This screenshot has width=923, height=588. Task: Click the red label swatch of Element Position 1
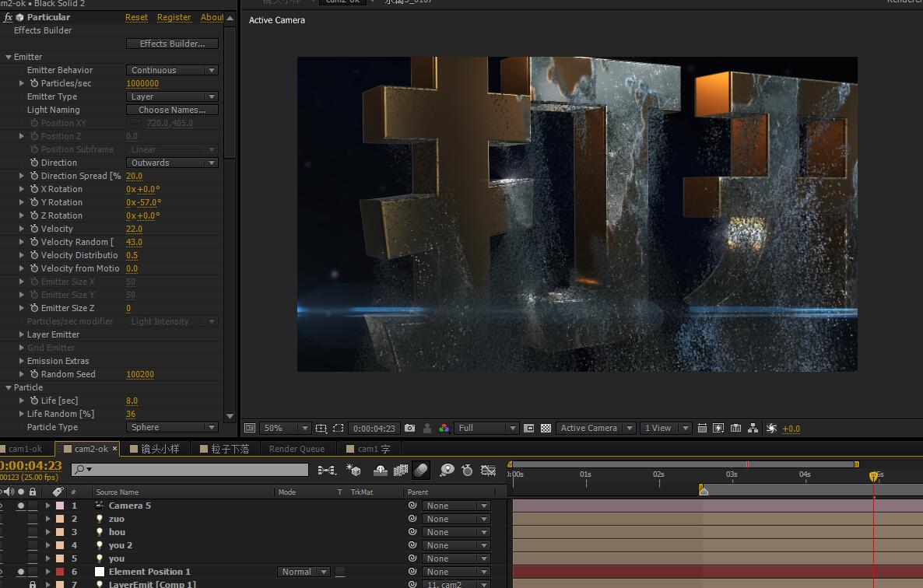tap(60, 572)
